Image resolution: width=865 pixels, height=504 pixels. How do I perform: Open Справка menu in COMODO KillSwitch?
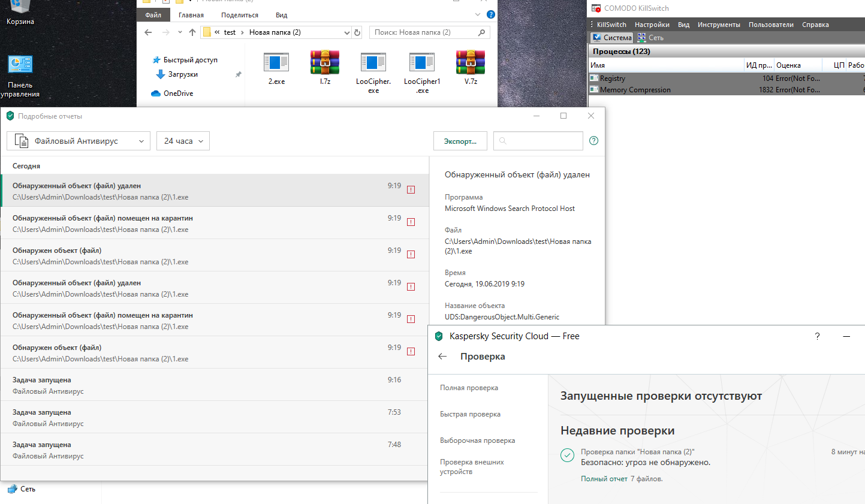point(815,25)
